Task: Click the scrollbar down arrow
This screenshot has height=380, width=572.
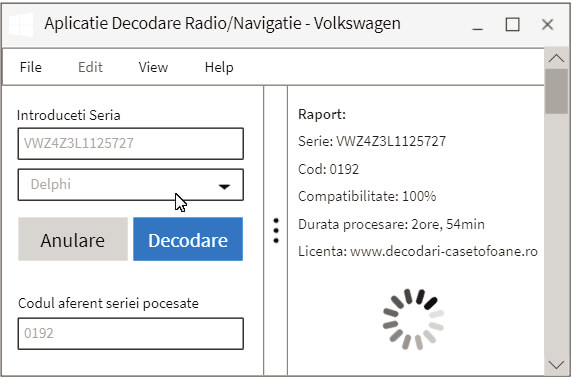Action: coord(556,365)
